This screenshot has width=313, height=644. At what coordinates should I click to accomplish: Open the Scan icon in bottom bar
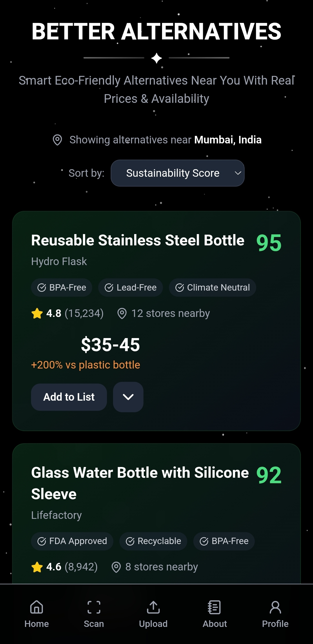[94, 607]
